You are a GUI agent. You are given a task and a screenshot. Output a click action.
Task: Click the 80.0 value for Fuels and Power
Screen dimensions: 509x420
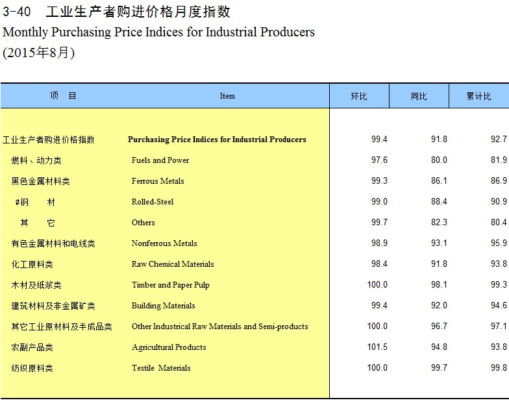[x=439, y=160]
